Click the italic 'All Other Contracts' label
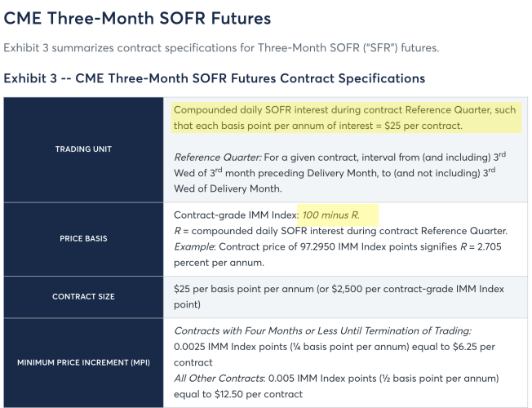The height and width of the screenshot is (408, 532). 219,379
